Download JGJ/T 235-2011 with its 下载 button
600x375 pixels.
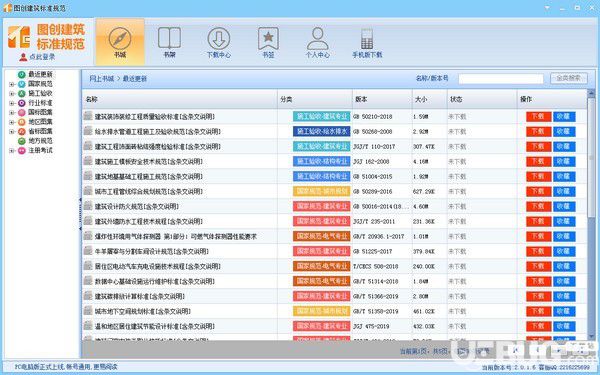(538, 221)
